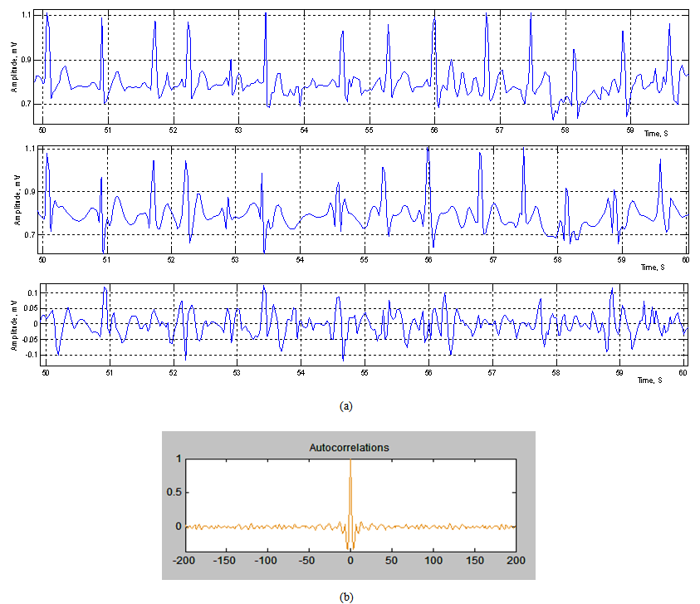Select the "58" time tick on bottom plot
This screenshot has width=700, height=604.
tap(558, 375)
